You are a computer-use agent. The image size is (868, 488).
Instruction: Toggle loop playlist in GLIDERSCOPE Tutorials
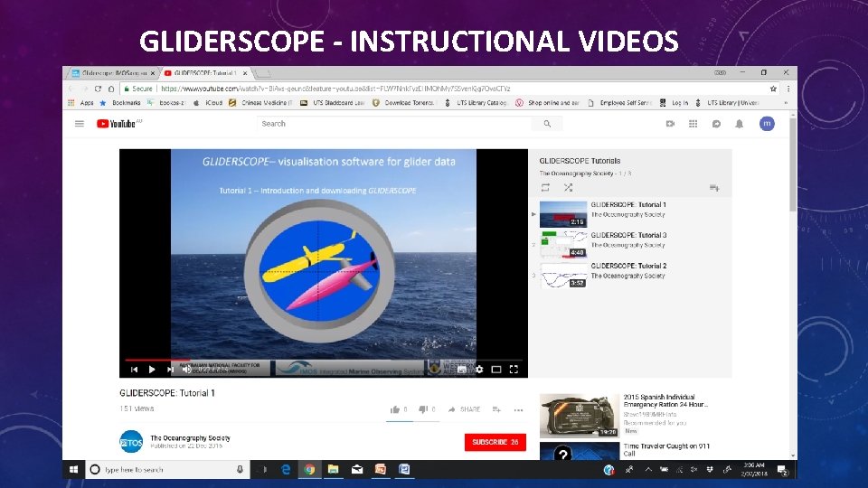tap(545, 188)
